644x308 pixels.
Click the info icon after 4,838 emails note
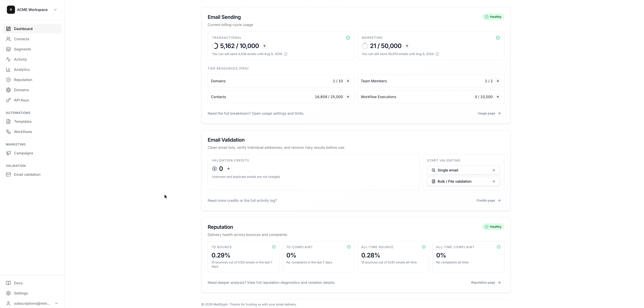click(x=286, y=54)
